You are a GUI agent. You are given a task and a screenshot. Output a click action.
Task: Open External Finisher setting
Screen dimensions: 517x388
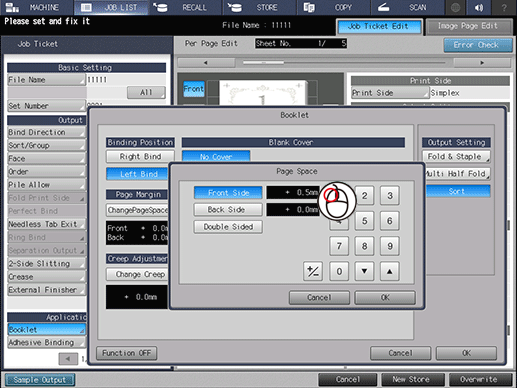click(x=46, y=290)
